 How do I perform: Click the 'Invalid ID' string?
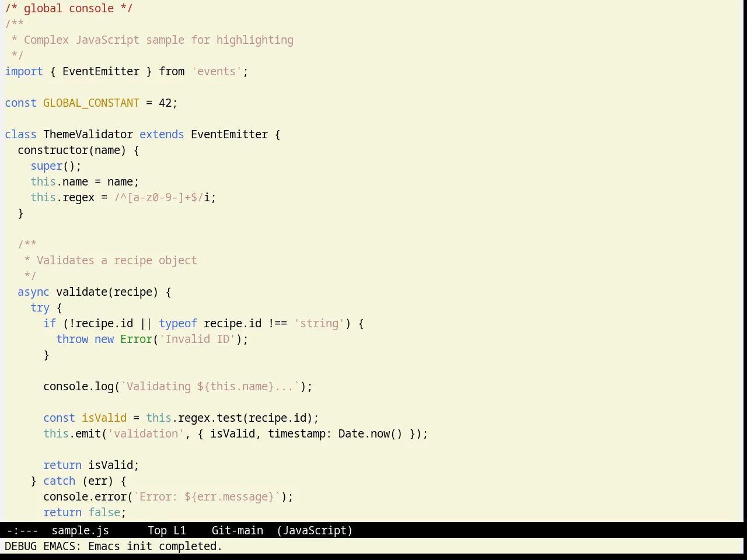tap(197, 339)
